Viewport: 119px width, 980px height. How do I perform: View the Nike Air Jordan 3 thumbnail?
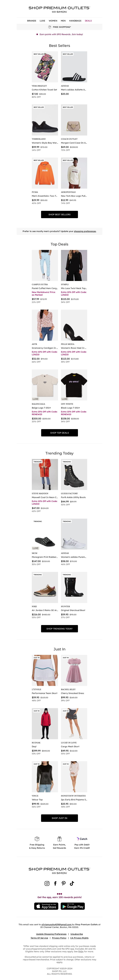pyautogui.click(x=45, y=587)
